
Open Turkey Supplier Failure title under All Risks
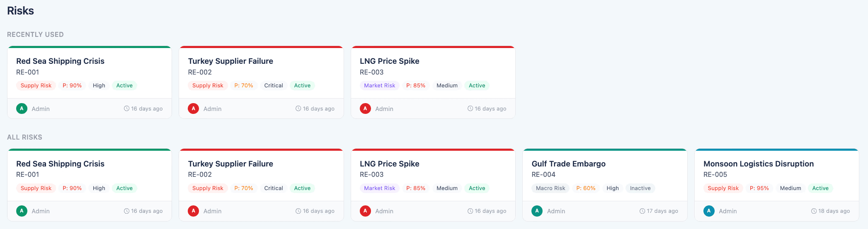pos(230,164)
